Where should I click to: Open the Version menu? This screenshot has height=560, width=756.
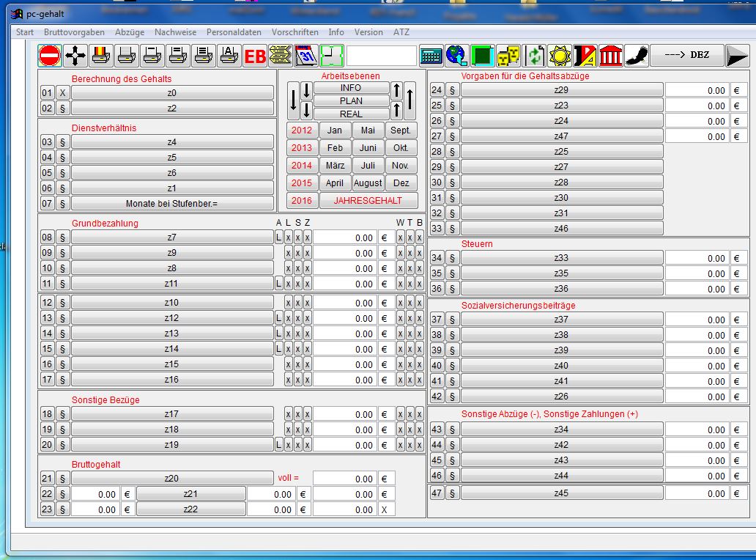click(x=368, y=32)
